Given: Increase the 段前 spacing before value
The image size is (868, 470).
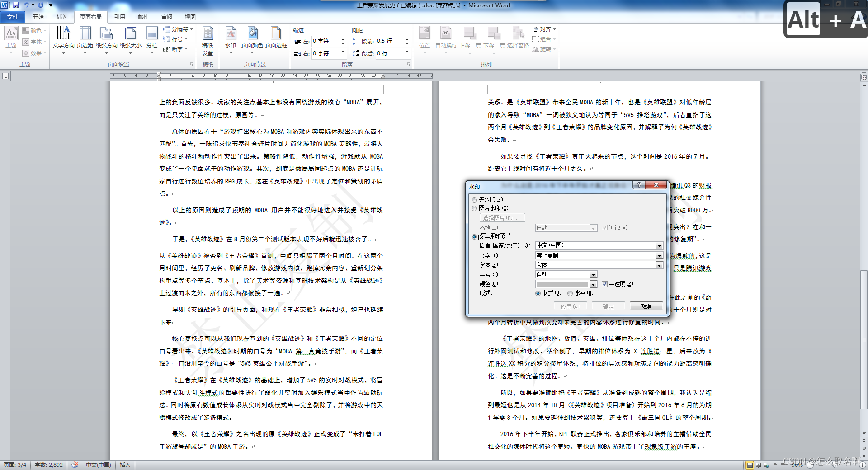Looking at the screenshot, I should (x=407, y=39).
